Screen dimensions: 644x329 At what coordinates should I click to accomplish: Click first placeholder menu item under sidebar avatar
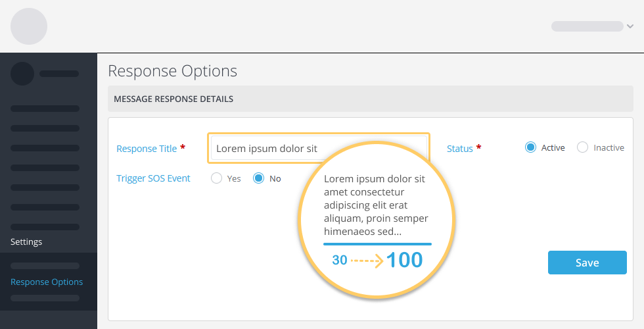[45, 109]
